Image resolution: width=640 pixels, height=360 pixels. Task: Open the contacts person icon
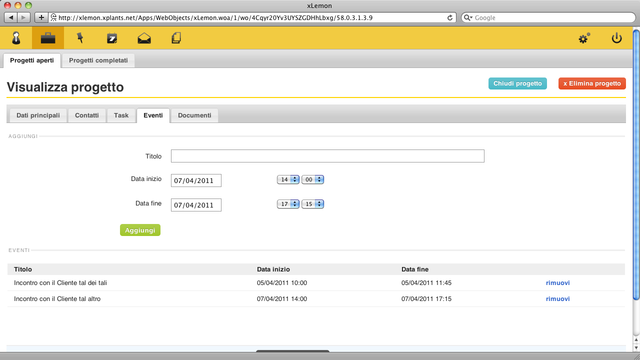pos(16,38)
